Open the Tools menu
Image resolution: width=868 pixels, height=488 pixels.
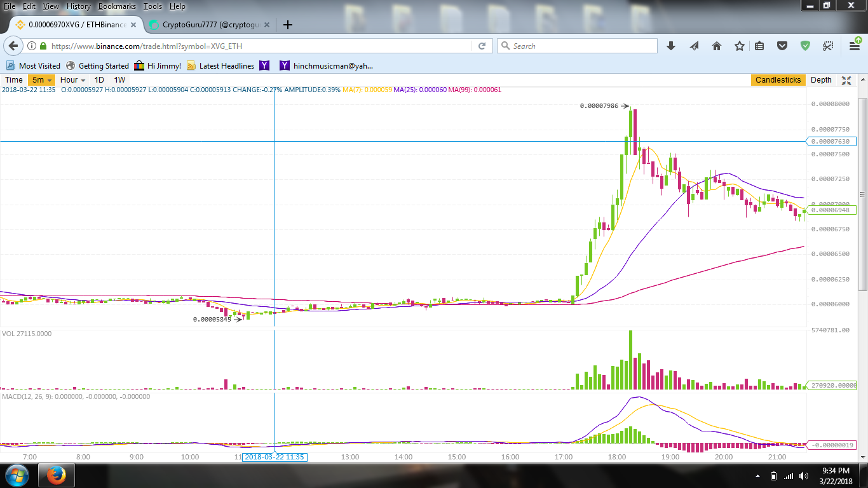[x=153, y=6]
